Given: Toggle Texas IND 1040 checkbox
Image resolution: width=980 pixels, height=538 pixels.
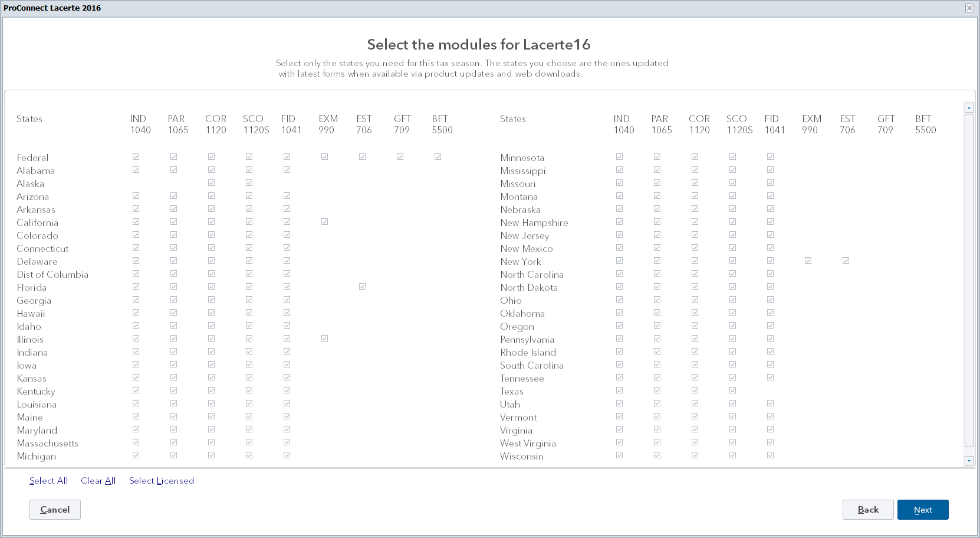Looking at the screenshot, I should tap(620, 391).
